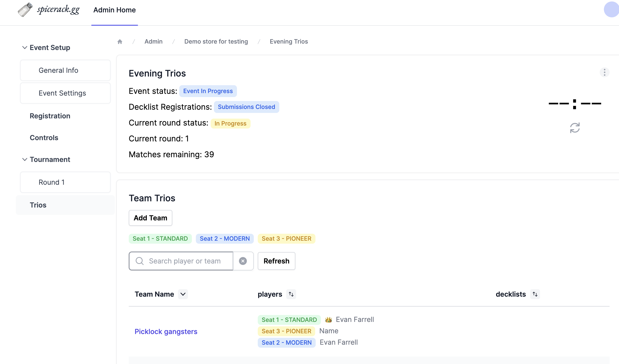The height and width of the screenshot is (364, 619).
Task: Open the Picklock gangsters team link
Action: pos(166,332)
